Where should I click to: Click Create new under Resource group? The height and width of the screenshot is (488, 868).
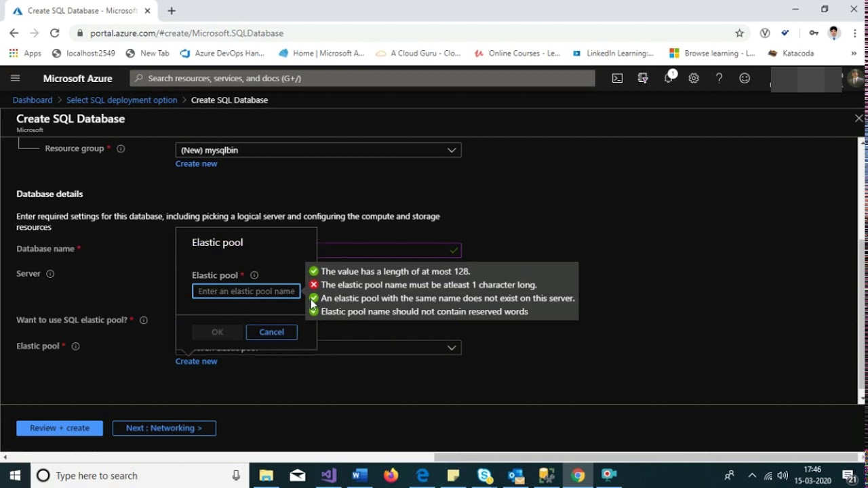click(x=196, y=163)
